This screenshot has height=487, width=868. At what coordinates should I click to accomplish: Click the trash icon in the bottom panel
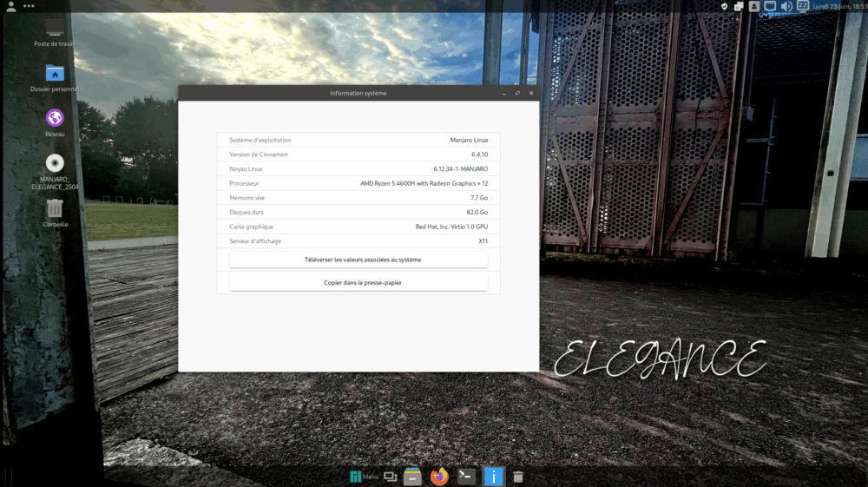[518, 477]
